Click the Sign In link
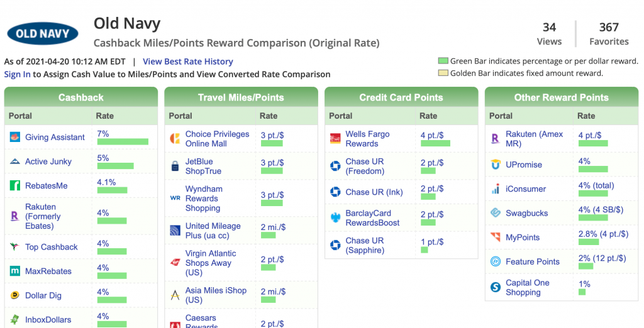Screen dimensions: 644x328 (17, 74)
